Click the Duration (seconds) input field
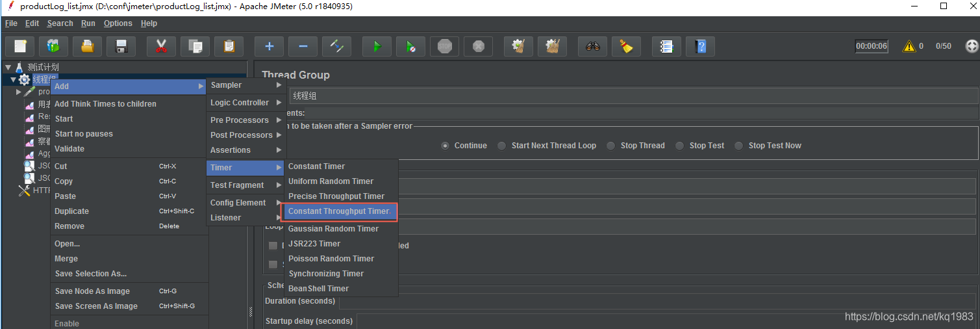 (x=657, y=302)
